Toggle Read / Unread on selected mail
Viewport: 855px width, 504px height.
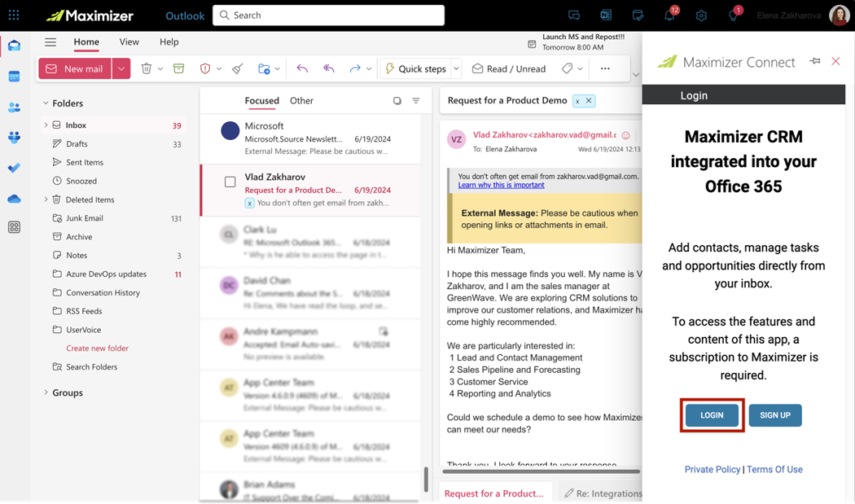[509, 68]
